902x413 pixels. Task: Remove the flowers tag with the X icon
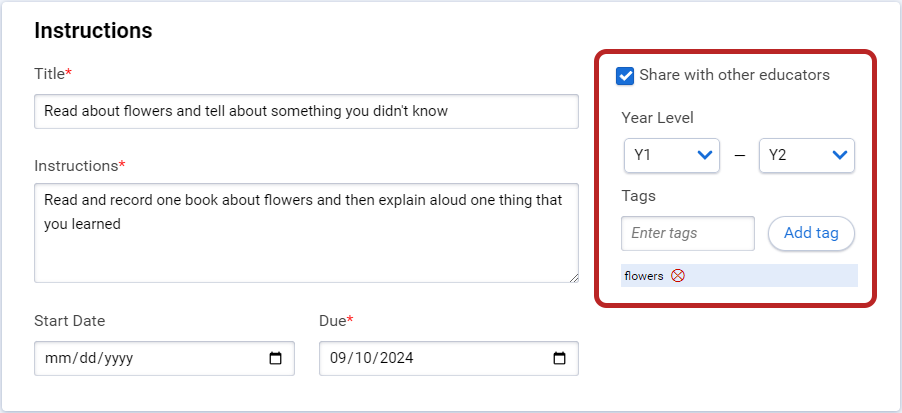[x=678, y=276]
